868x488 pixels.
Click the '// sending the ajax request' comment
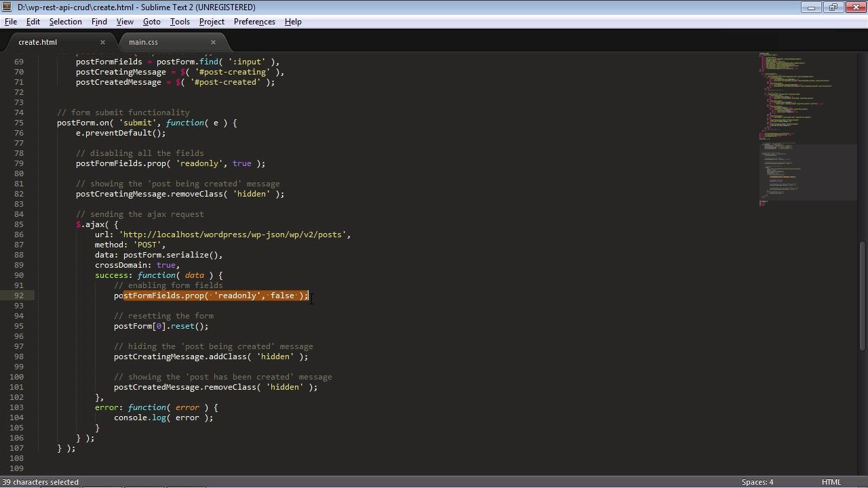140,214
